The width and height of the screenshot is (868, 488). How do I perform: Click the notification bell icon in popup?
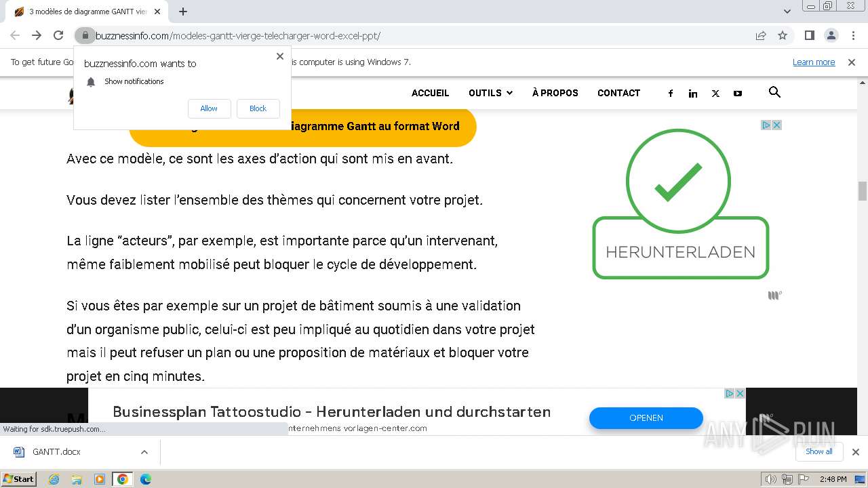[91, 82]
